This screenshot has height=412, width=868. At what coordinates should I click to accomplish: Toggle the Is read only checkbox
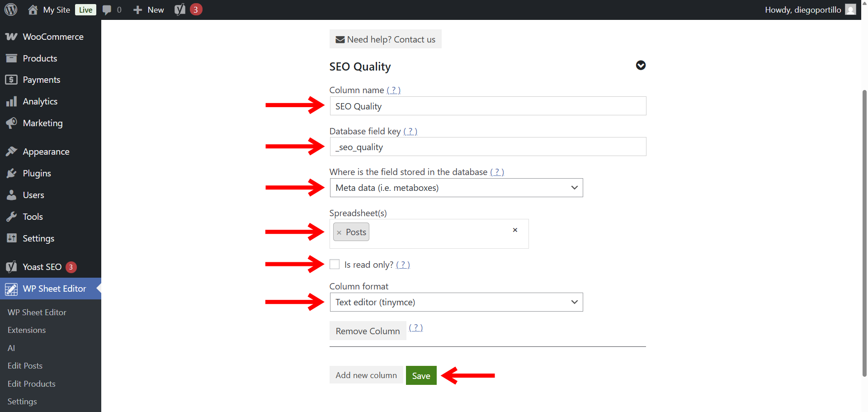click(335, 265)
